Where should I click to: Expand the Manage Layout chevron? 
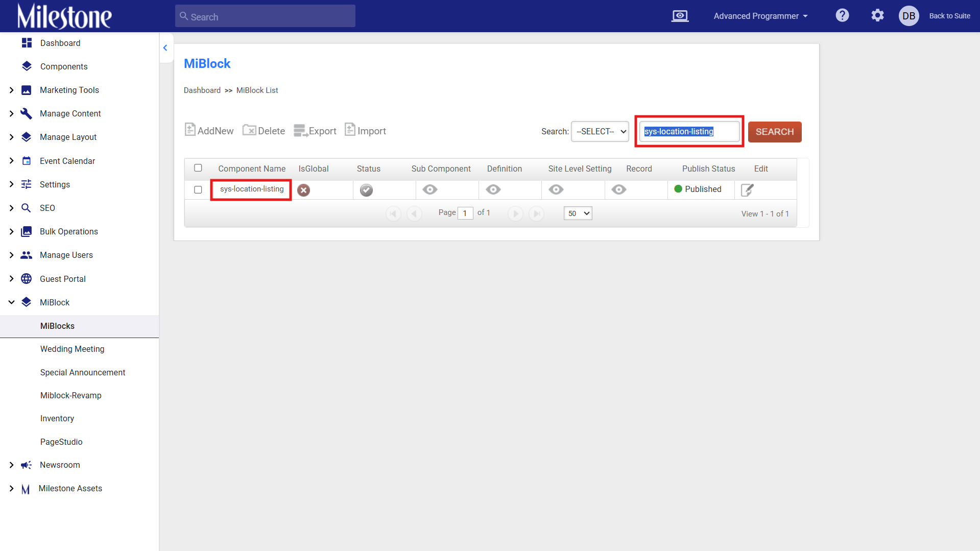11,137
